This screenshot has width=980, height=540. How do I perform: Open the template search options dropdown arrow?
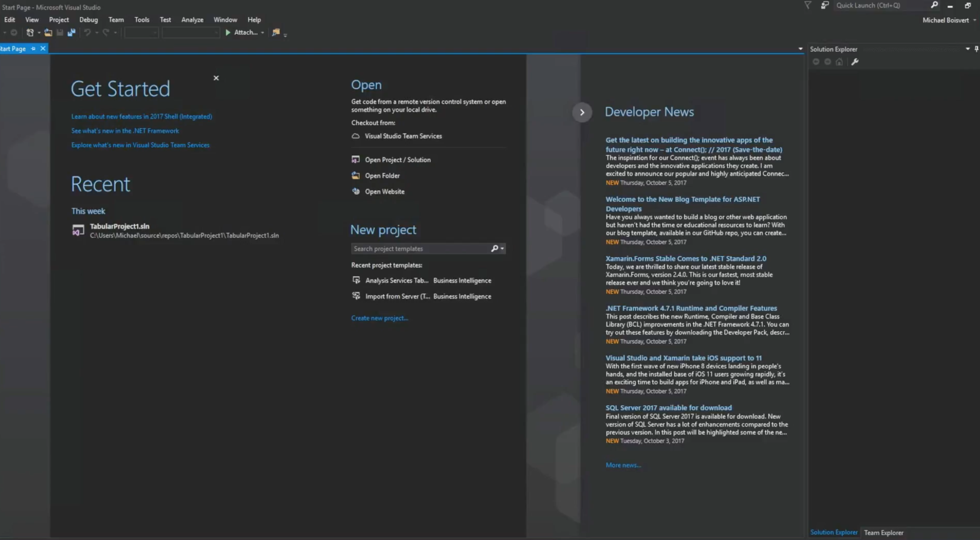click(502, 248)
